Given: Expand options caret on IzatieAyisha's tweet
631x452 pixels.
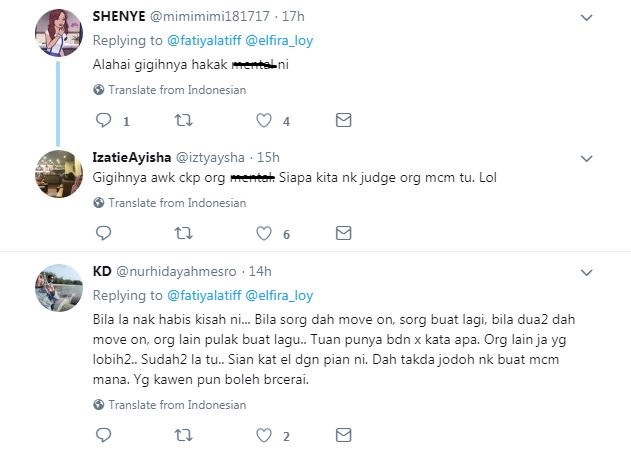Looking at the screenshot, I should [588, 157].
